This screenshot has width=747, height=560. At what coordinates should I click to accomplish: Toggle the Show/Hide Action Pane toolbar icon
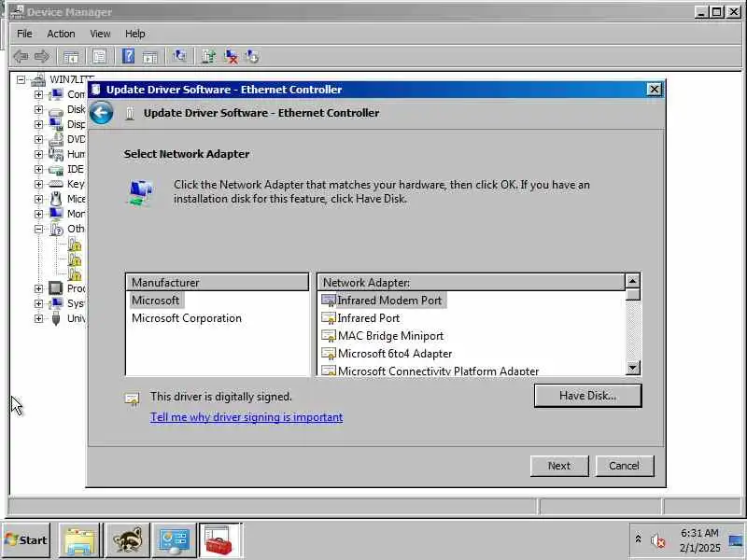tap(150, 57)
